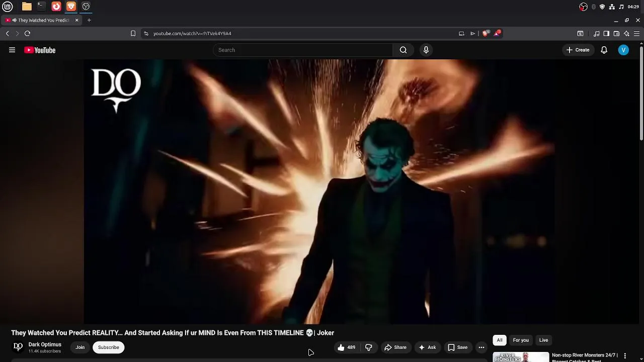Screen dimensions: 644x362
Task: Select the 'All' filter chip
Action: tap(500, 340)
